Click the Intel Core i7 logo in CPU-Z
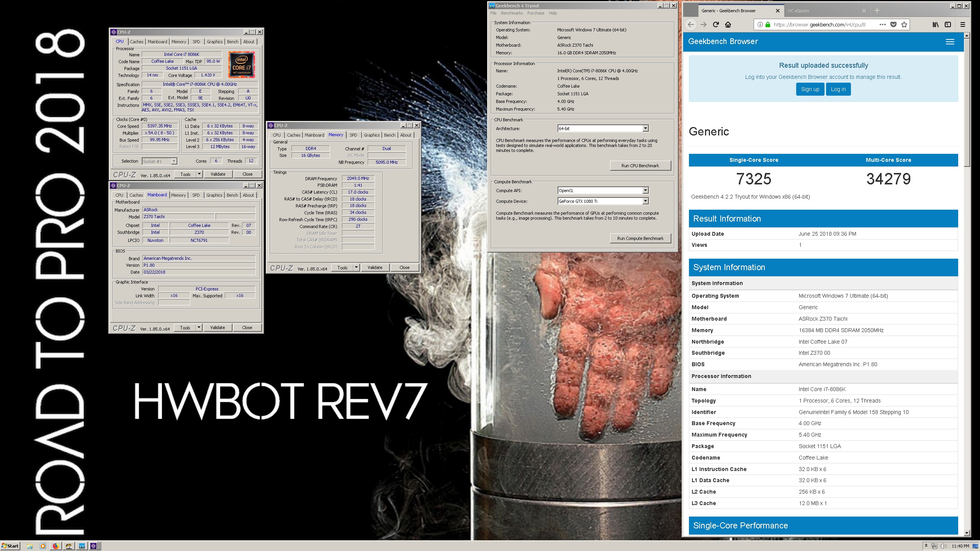 click(241, 65)
